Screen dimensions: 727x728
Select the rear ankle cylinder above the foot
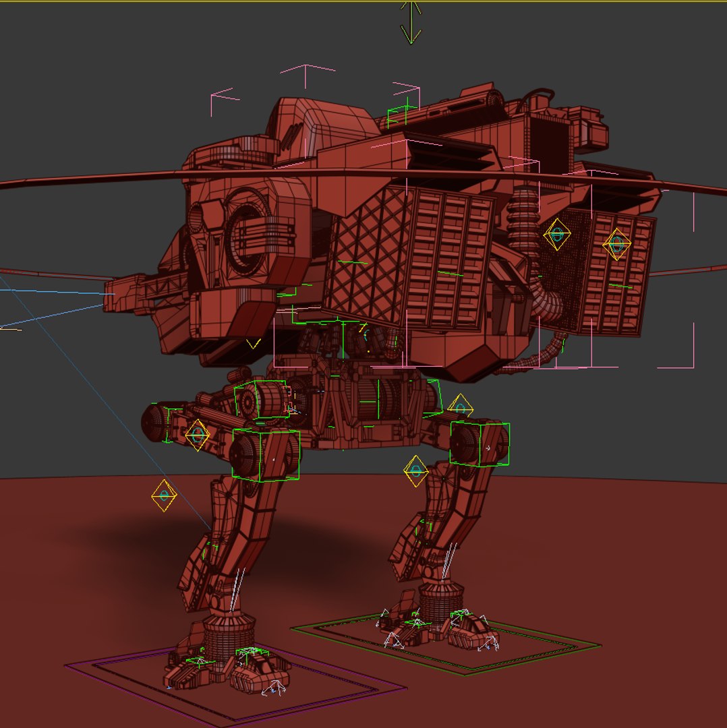(440, 603)
